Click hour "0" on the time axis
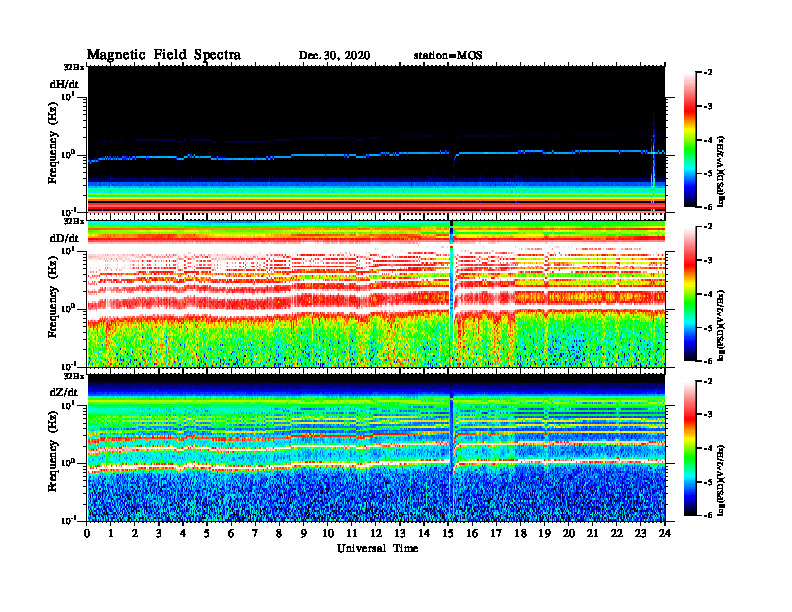The height and width of the screenshot is (612, 792). click(x=87, y=533)
